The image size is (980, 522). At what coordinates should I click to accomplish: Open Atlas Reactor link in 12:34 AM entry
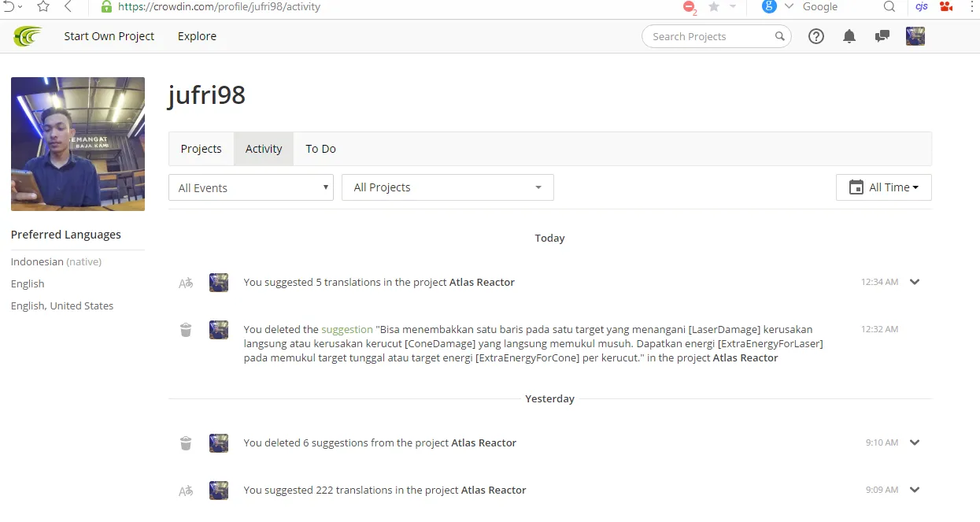pos(482,282)
